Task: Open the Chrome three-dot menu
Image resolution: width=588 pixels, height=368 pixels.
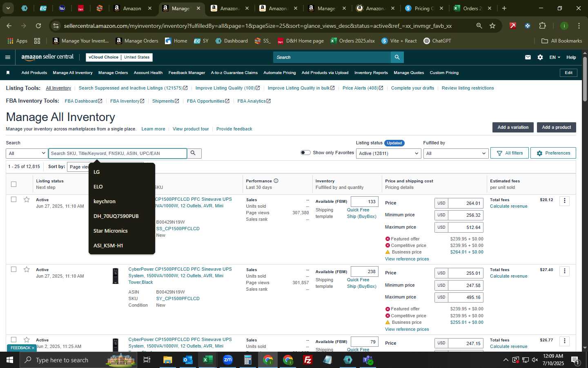Action: coord(579,26)
